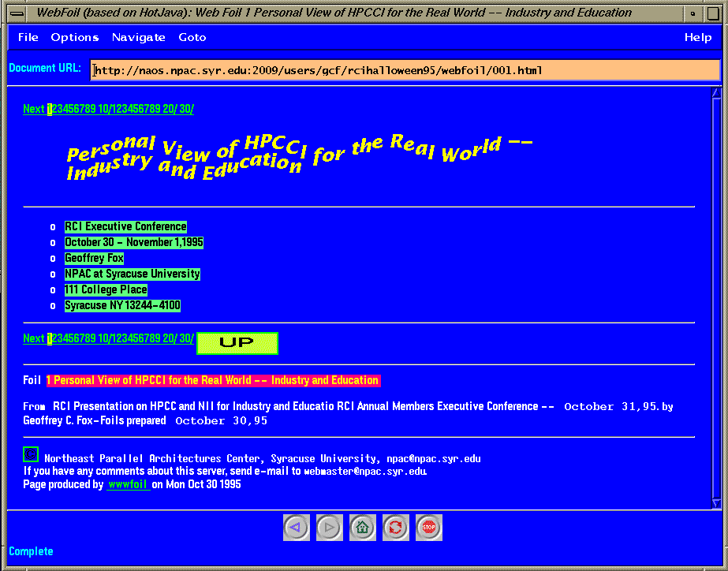The height and width of the screenshot is (571, 728).
Task: Maximize the WebFoil window
Action: pyautogui.click(x=713, y=13)
